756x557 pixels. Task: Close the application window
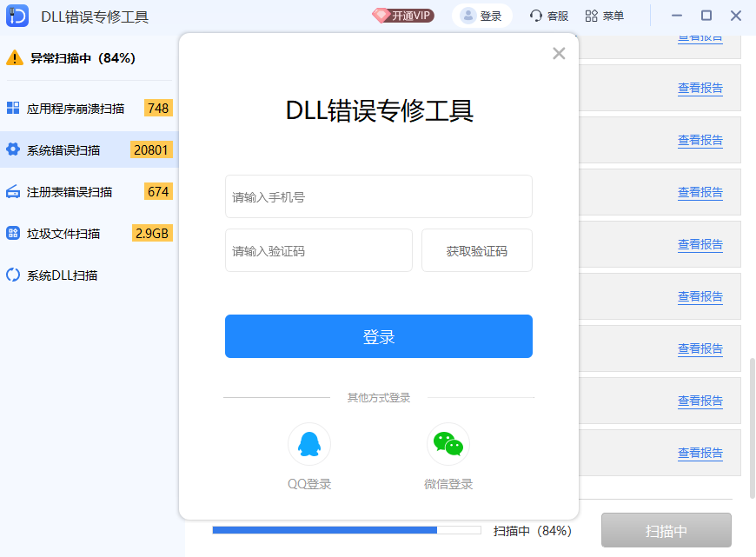(736, 16)
